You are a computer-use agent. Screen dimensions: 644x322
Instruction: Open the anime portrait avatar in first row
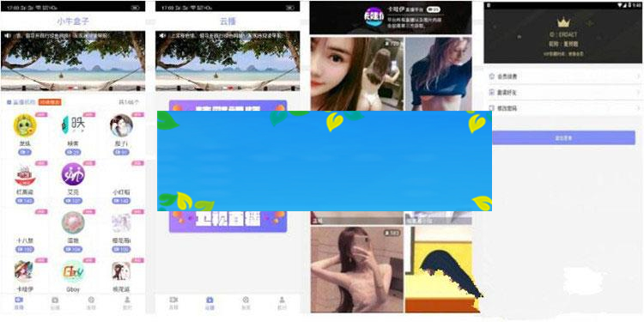coord(122,125)
